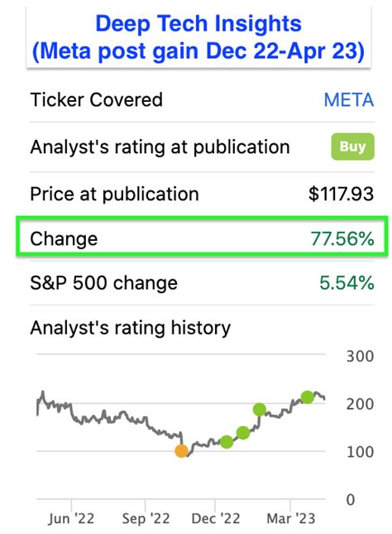392x534 pixels.
Task: Click first green rating dot after Dec '22
Action: coord(227,442)
